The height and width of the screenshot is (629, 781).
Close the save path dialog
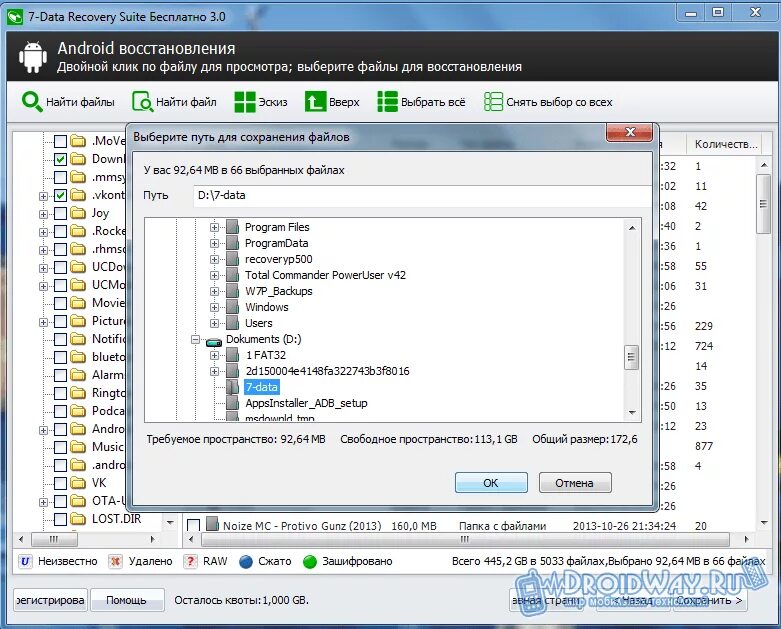click(x=630, y=132)
